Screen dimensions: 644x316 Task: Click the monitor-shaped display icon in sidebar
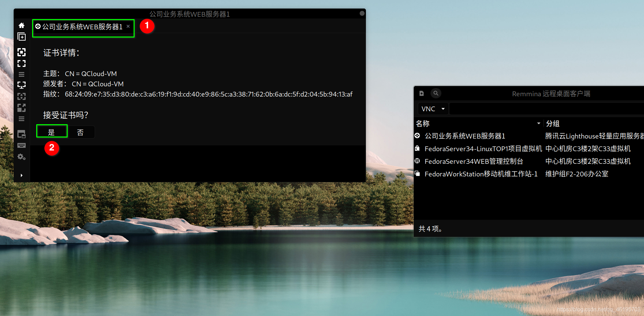[x=22, y=85]
